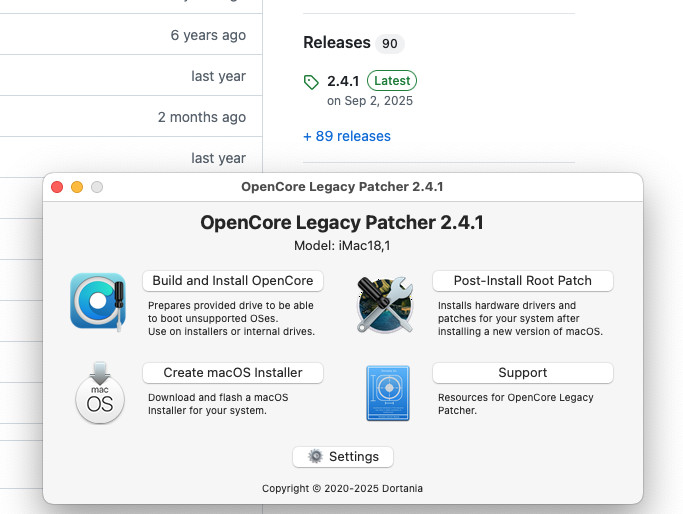The height and width of the screenshot is (514, 683).
Task: Open the Releases heading link
Action: (x=337, y=42)
